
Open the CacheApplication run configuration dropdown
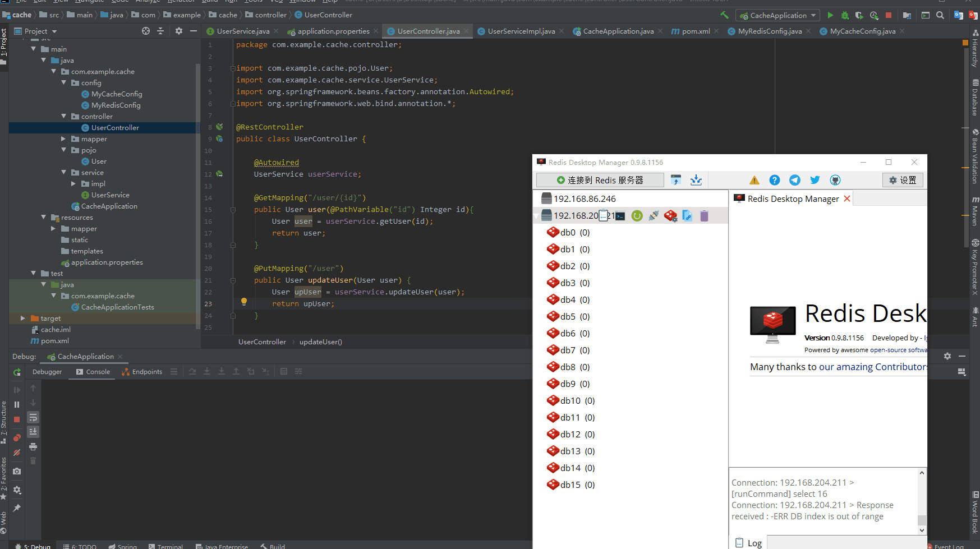coord(778,16)
